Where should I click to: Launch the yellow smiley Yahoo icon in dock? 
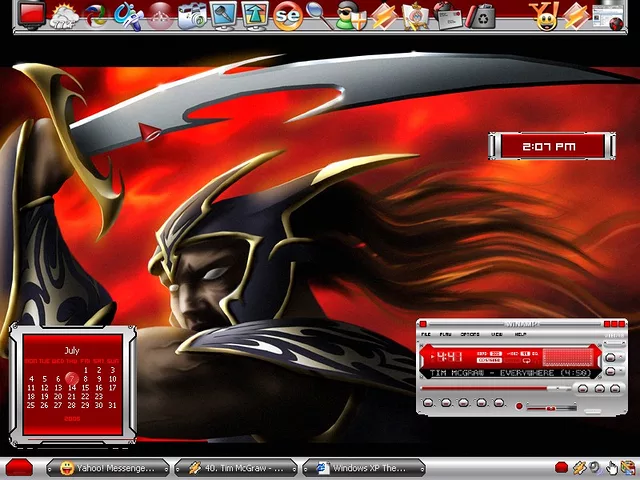[546, 15]
